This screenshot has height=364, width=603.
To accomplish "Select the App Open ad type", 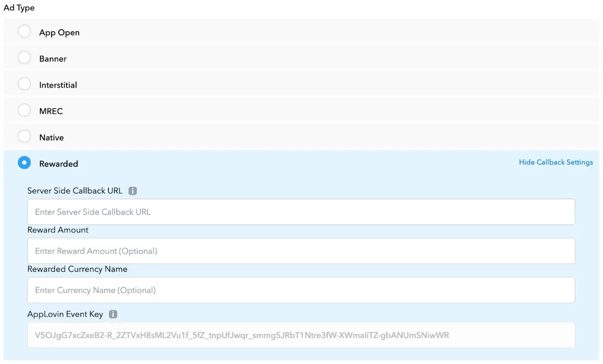I will (x=24, y=32).
